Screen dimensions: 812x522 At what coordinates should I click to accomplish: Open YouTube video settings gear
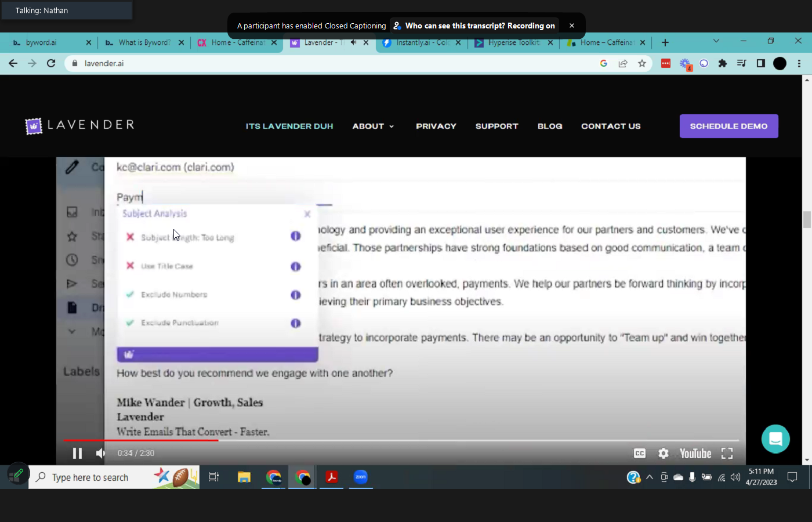click(664, 454)
